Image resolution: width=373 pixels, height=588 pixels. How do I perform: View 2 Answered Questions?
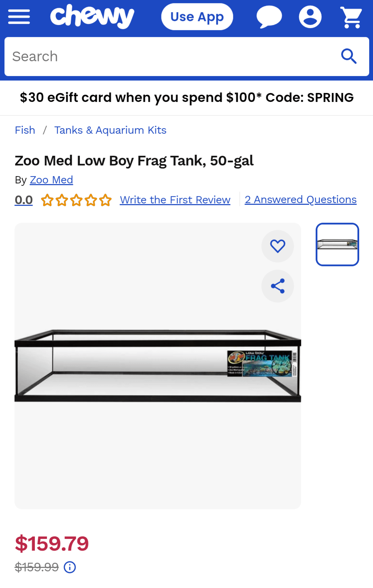click(x=300, y=200)
